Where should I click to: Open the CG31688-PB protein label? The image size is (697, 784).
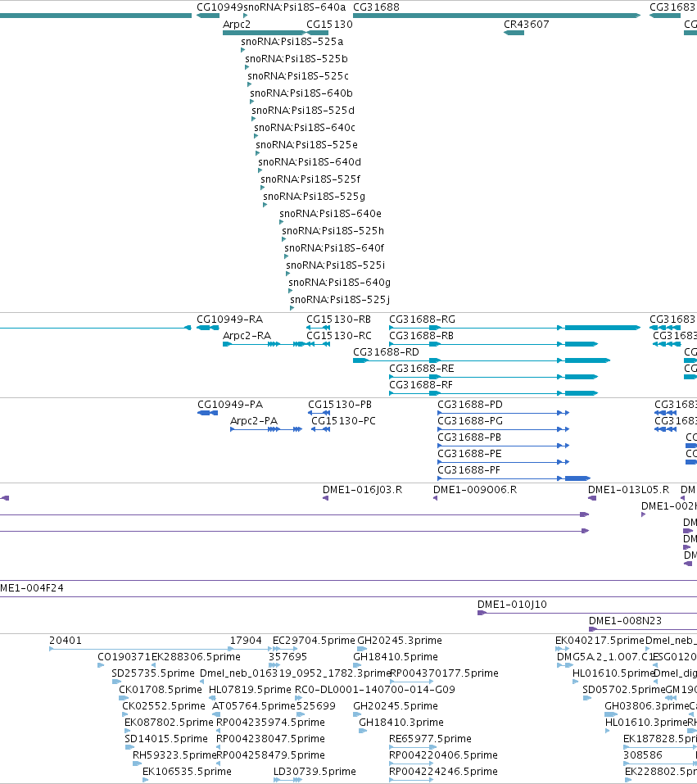pyautogui.click(x=469, y=437)
